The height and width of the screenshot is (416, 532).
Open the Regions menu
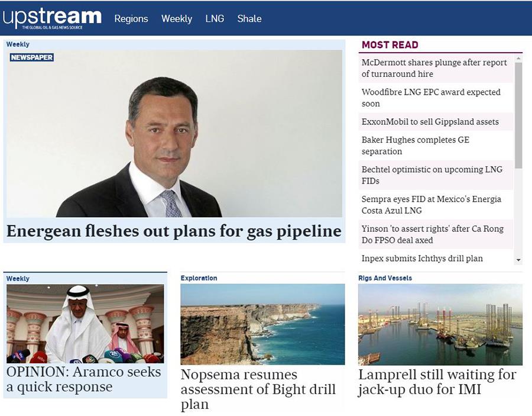(x=131, y=19)
